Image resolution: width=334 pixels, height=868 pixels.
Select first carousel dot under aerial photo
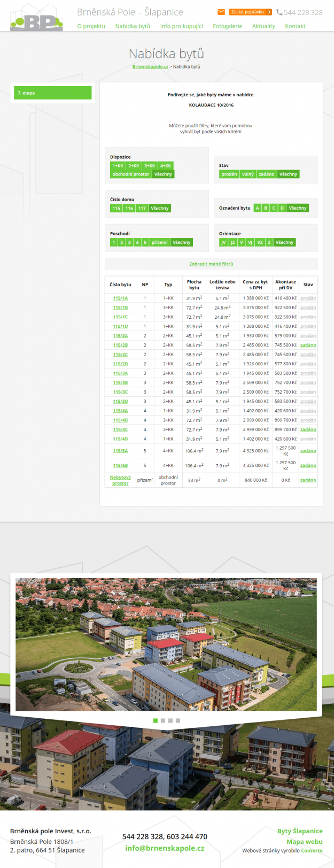coord(156,720)
